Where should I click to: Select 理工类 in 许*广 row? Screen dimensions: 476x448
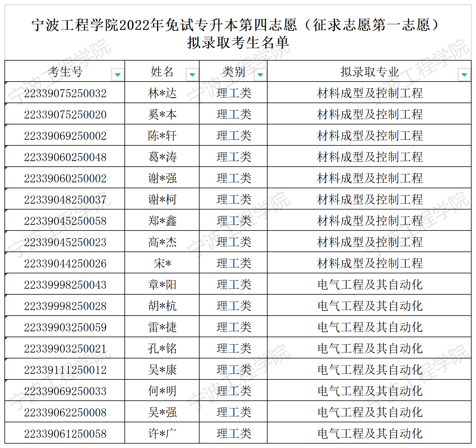click(x=233, y=433)
